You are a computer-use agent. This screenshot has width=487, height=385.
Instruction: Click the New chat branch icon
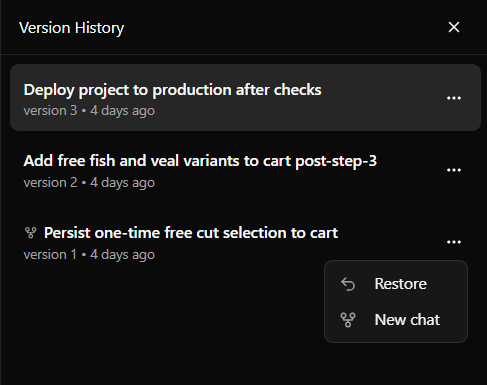click(348, 320)
